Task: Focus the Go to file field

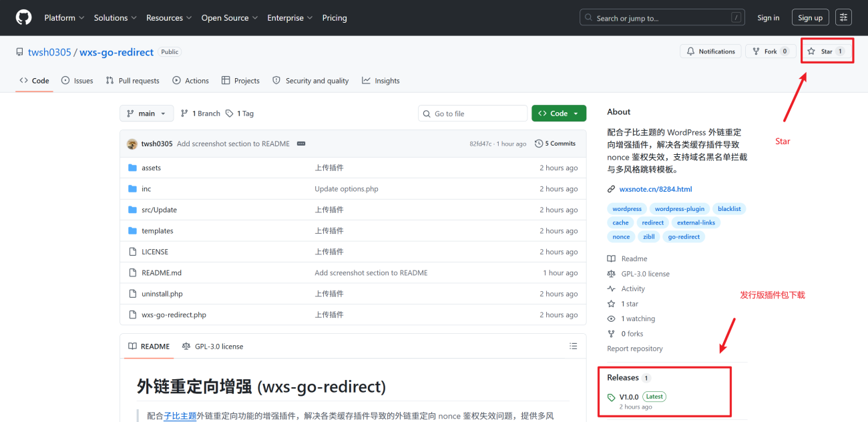Action: (473, 114)
